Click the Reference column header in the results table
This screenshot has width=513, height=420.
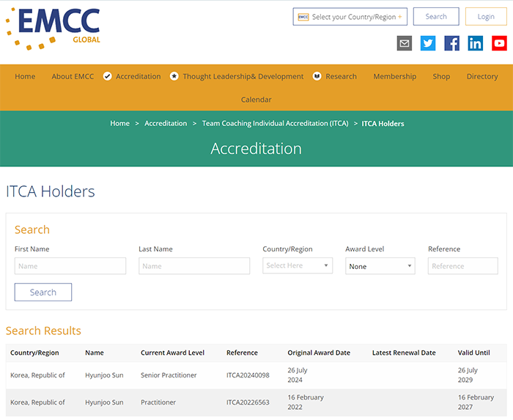click(x=242, y=353)
